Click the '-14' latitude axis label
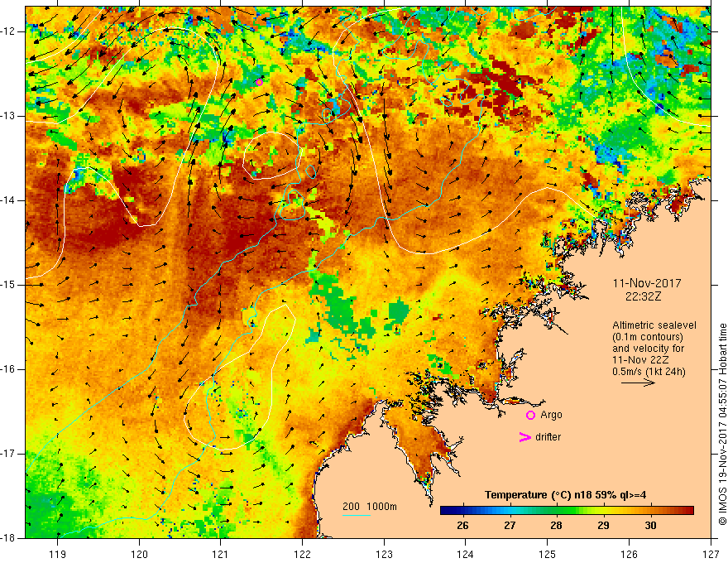Viewport: 728px width, 563px height. point(8,200)
